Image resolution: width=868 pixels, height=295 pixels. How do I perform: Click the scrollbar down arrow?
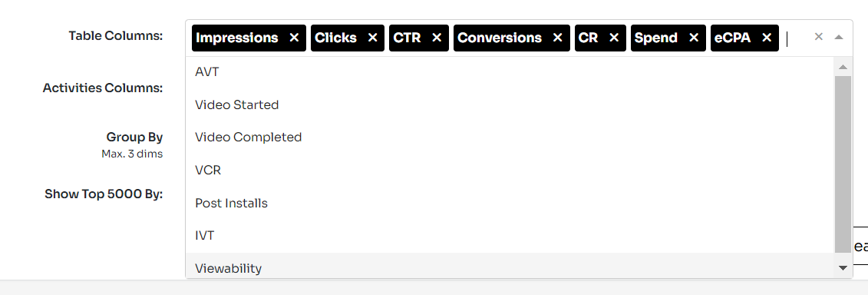843,268
